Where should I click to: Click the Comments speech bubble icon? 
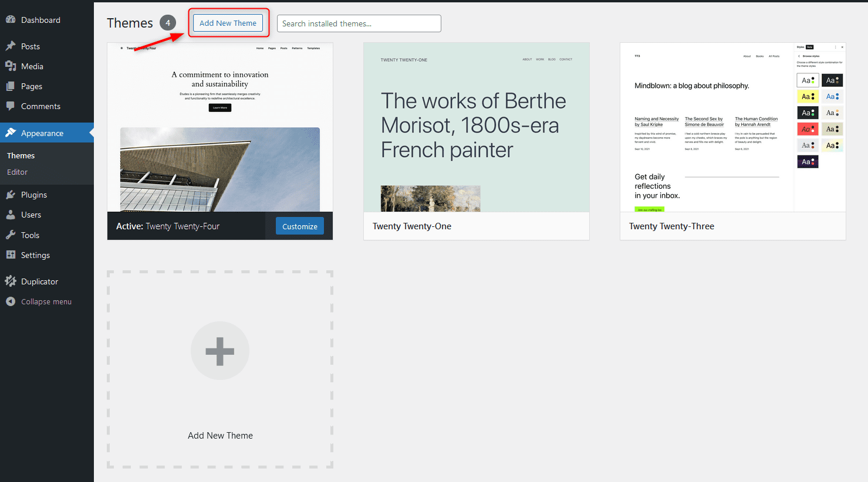click(11, 106)
